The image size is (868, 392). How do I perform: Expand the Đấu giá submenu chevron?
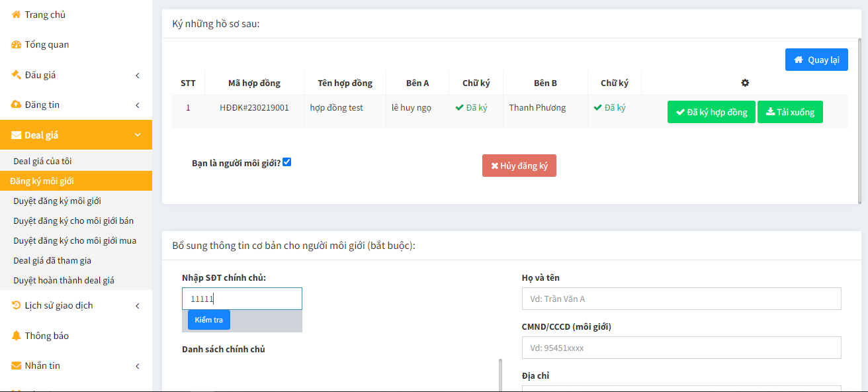pyautogui.click(x=138, y=75)
